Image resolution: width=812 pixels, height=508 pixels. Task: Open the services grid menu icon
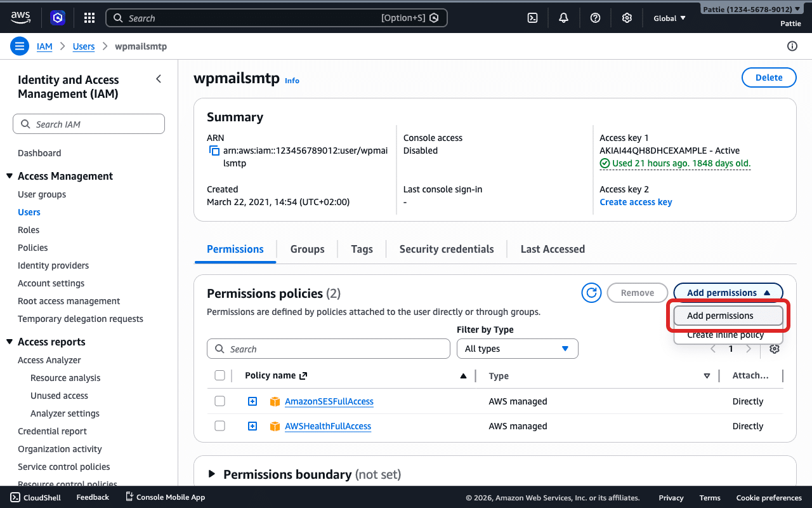tap(89, 18)
